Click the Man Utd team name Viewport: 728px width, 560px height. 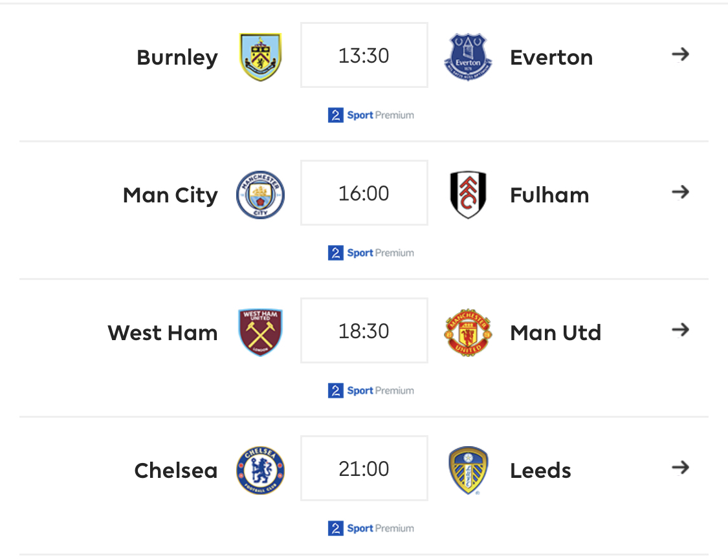[x=555, y=332]
